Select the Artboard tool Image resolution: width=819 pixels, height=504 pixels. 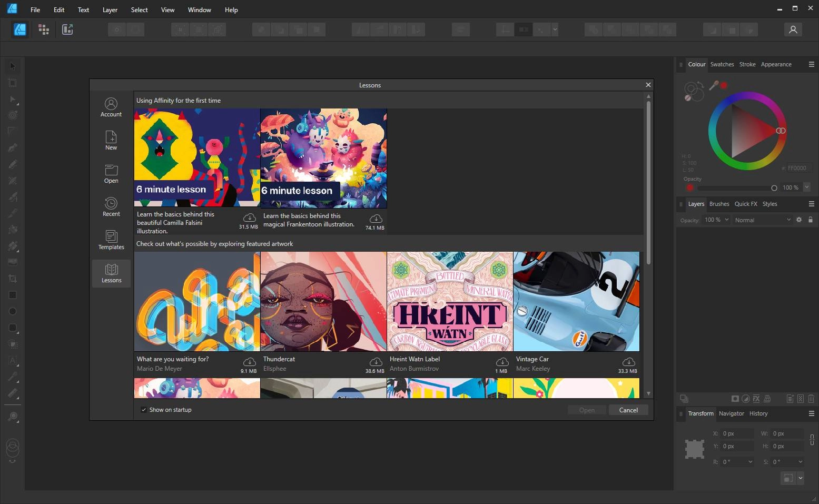pyautogui.click(x=13, y=83)
